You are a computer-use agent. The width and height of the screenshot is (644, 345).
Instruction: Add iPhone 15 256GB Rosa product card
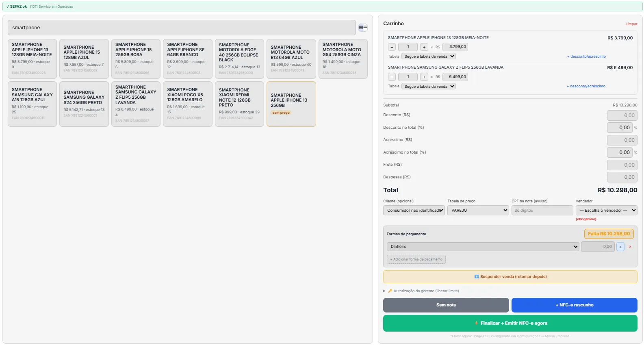(x=136, y=59)
